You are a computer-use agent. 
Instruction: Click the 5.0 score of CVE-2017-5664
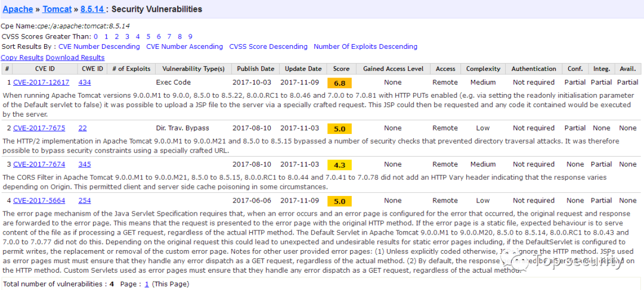340,202
